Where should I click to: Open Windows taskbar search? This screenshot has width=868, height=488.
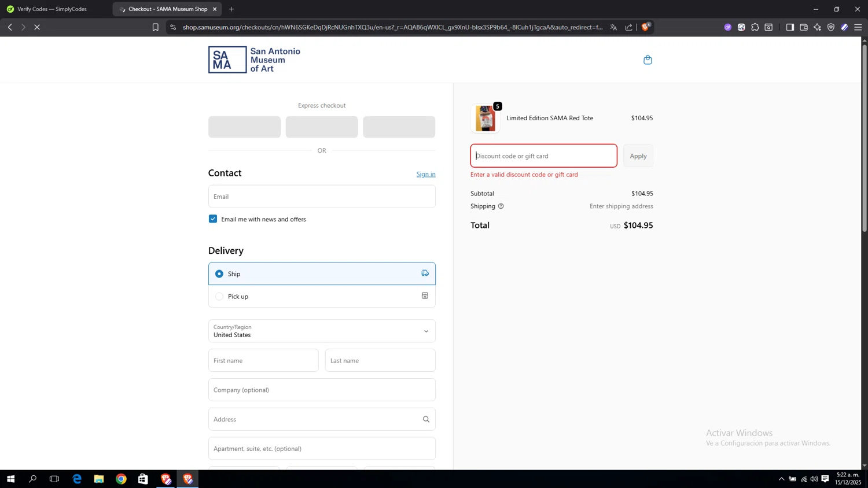point(32,479)
